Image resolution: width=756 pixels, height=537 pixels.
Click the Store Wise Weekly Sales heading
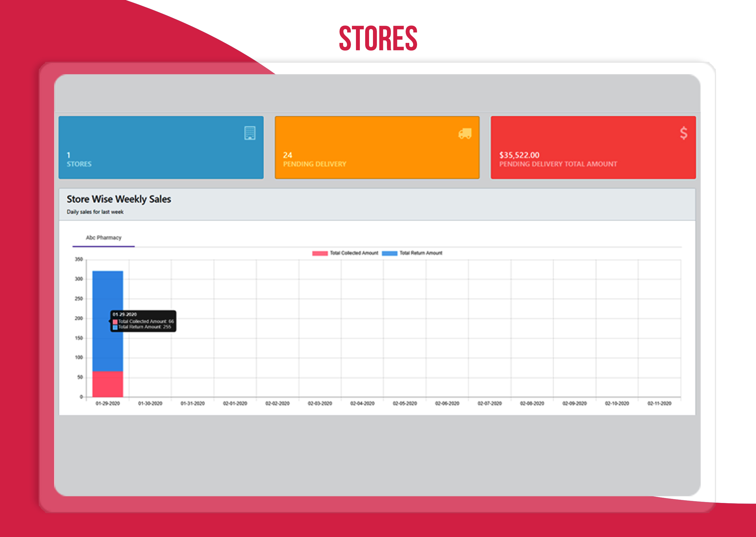click(x=119, y=199)
